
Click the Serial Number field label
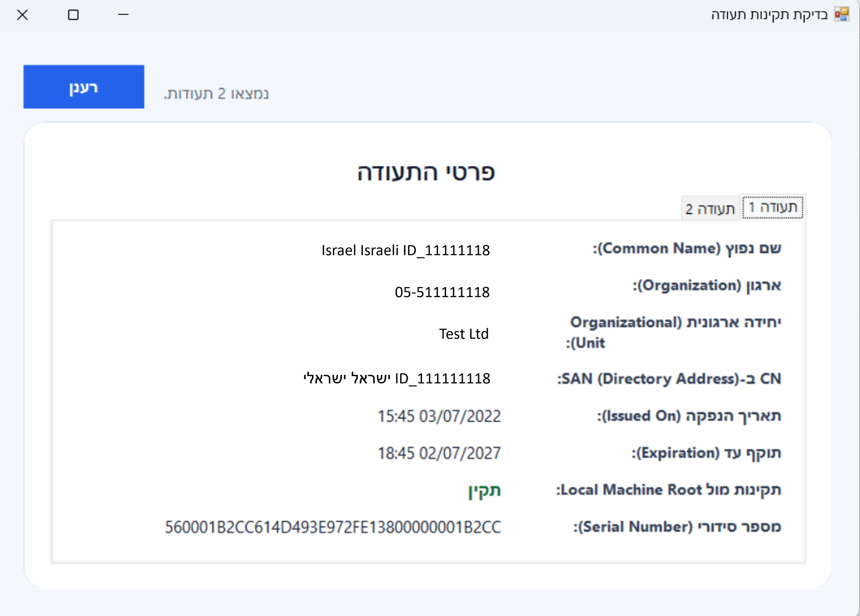677,527
